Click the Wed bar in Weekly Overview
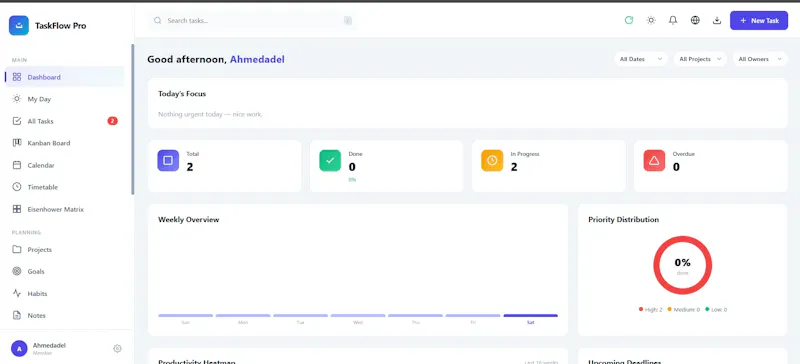This screenshot has height=364, width=800. click(358, 316)
